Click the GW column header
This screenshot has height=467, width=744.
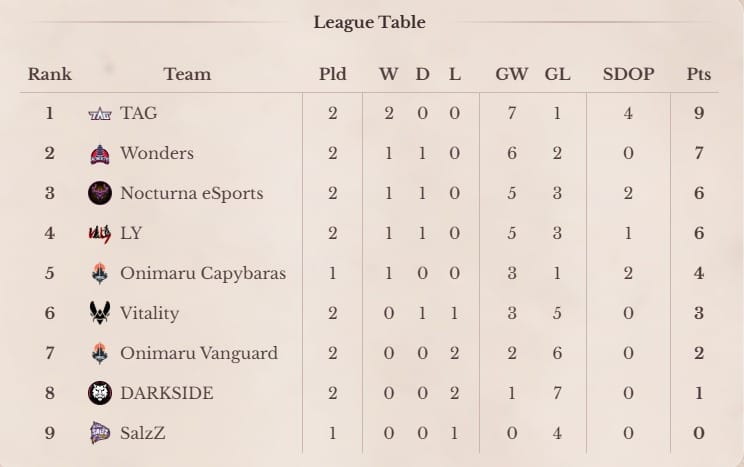pyautogui.click(x=512, y=74)
